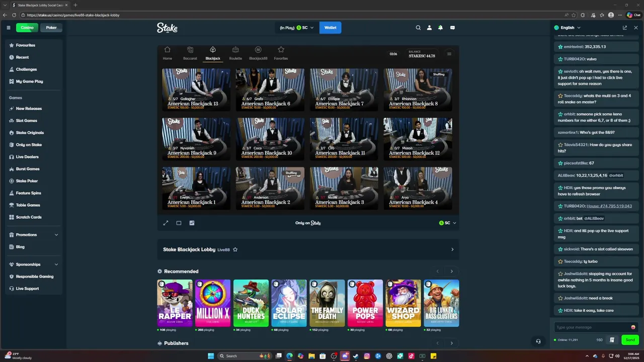Open Recent games in the sidebar
The image size is (644, 362).
[x=34, y=57]
